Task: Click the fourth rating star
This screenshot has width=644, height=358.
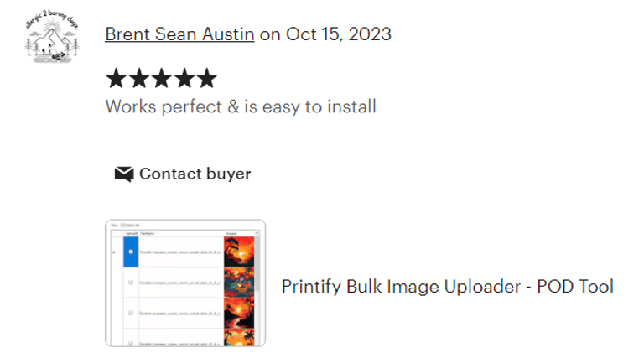Action: 184,80
